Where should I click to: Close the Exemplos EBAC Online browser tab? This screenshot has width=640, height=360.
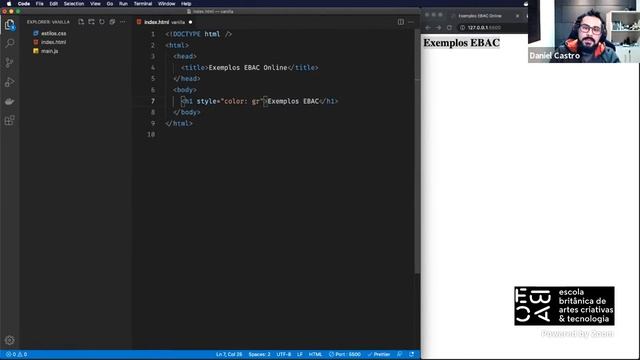pos(518,16)
